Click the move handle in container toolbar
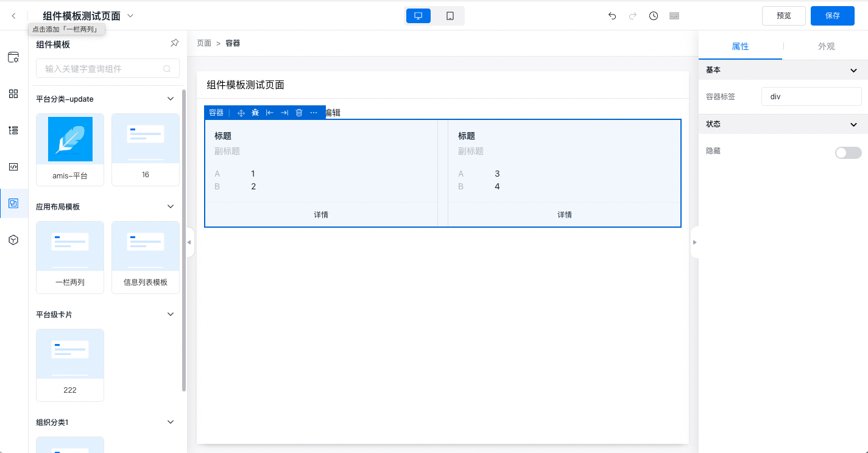 tap(241, 113)
